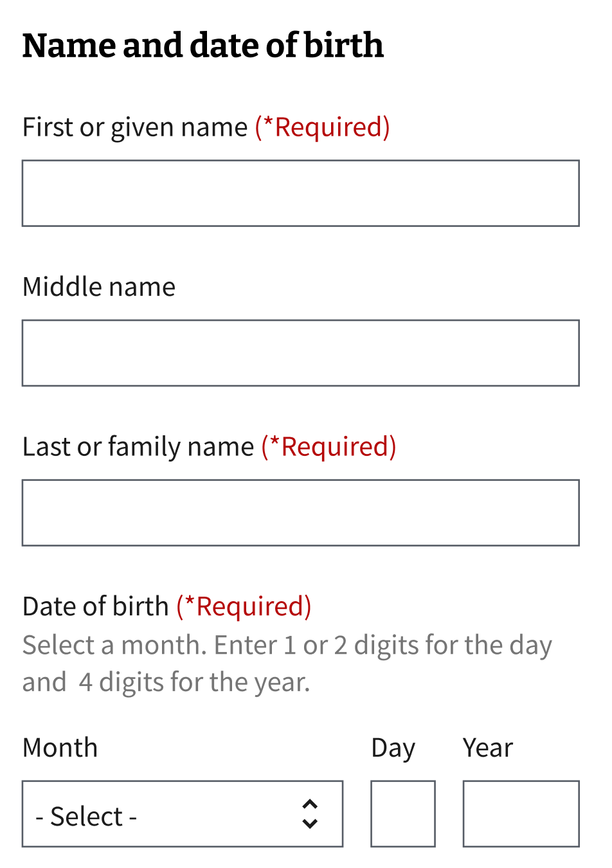
Task: Click the Year input box
Action: tap(521, 814)
